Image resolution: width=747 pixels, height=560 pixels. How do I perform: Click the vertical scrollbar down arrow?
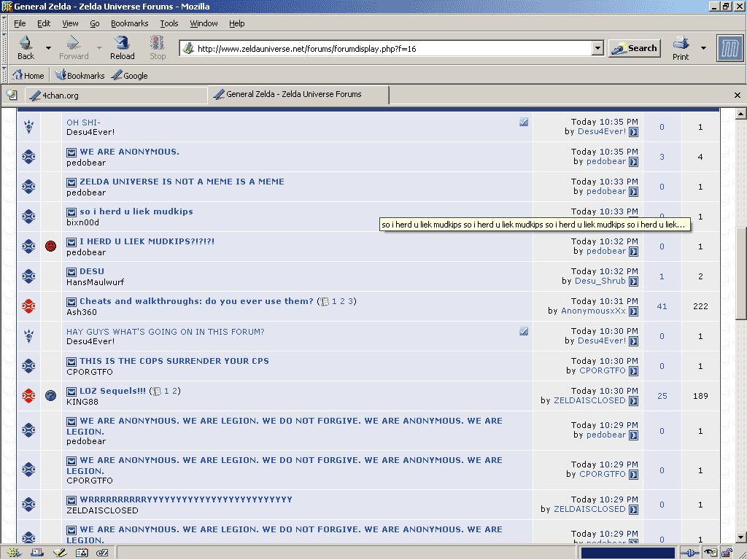(741, 537)
